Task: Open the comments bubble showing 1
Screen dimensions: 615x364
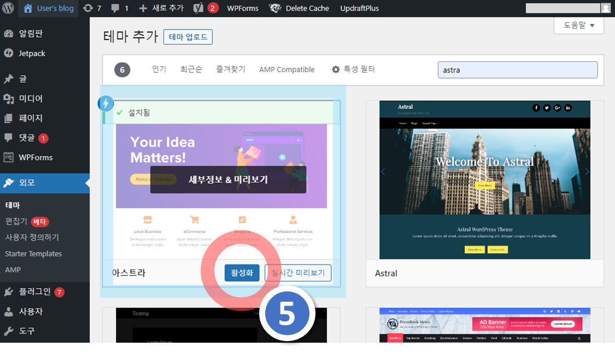Action: [120, 8]
